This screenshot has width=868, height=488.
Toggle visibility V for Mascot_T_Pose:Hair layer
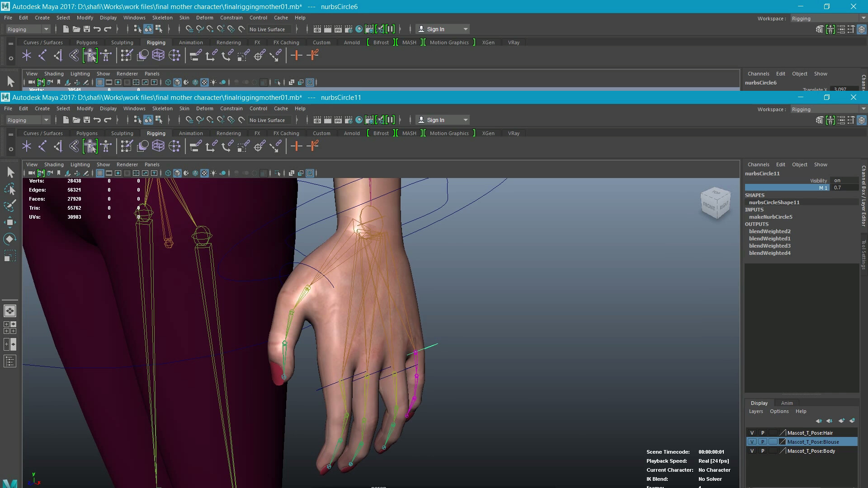pyautogui.click(x=752, y=433)
